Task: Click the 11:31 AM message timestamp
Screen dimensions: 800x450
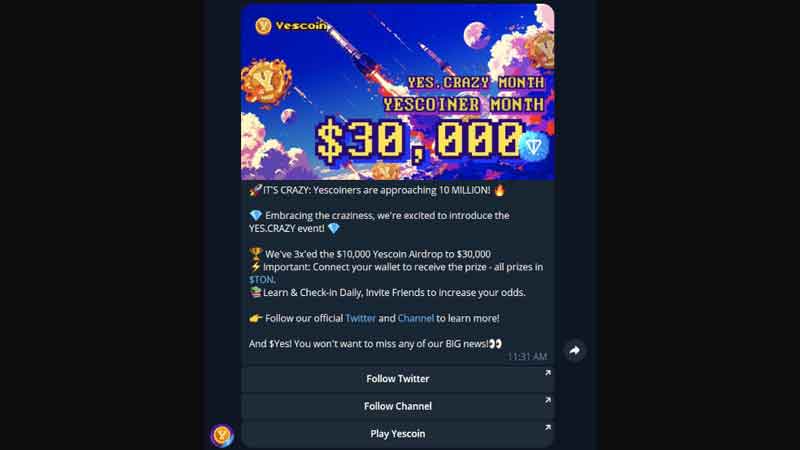Action: click(x=527, y=357)
